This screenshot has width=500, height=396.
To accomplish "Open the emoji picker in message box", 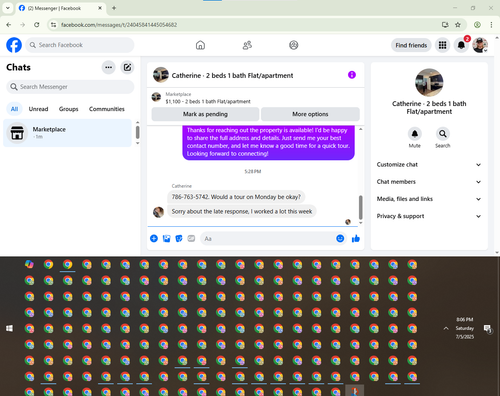I will tap(340, 238).
